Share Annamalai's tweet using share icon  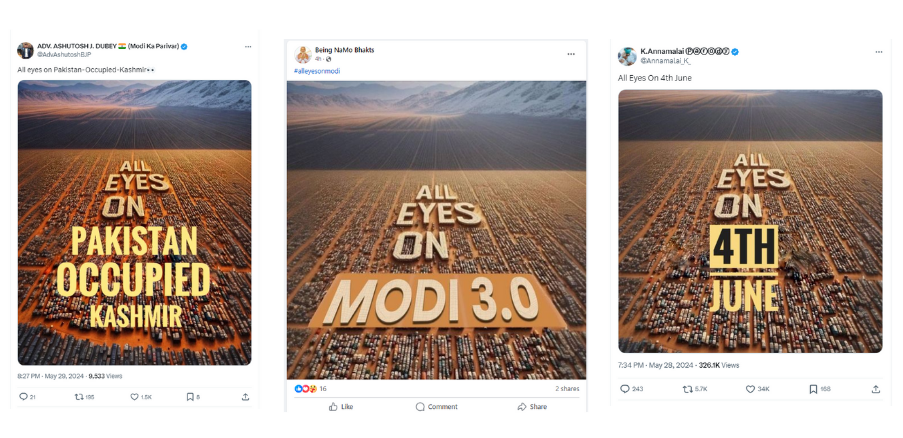tap(876, 389)
